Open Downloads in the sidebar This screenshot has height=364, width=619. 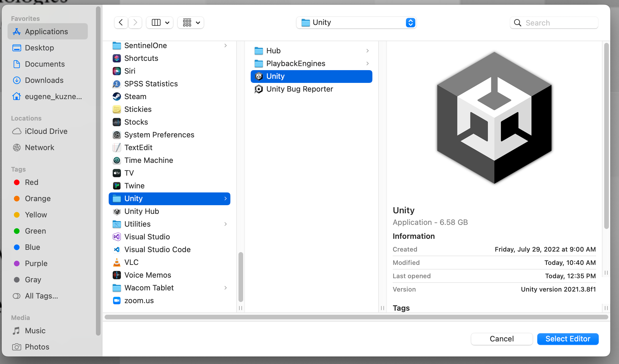[48, 80]
